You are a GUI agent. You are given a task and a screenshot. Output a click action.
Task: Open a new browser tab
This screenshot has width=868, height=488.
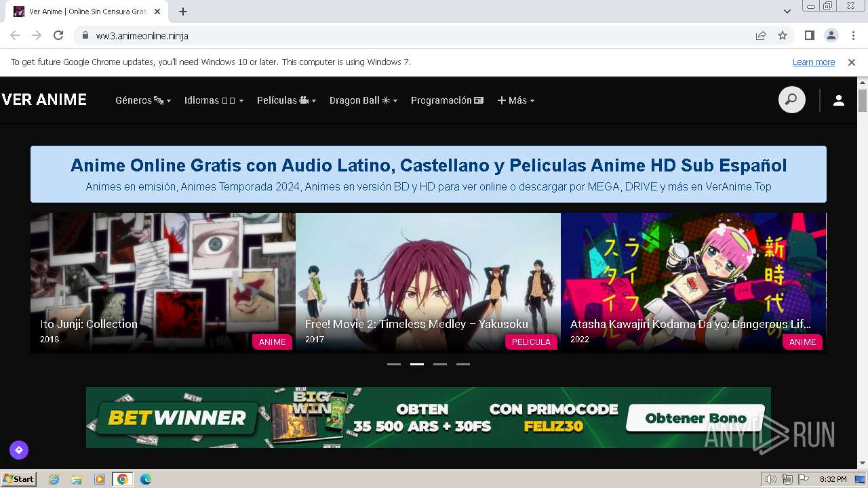point(183,12)
